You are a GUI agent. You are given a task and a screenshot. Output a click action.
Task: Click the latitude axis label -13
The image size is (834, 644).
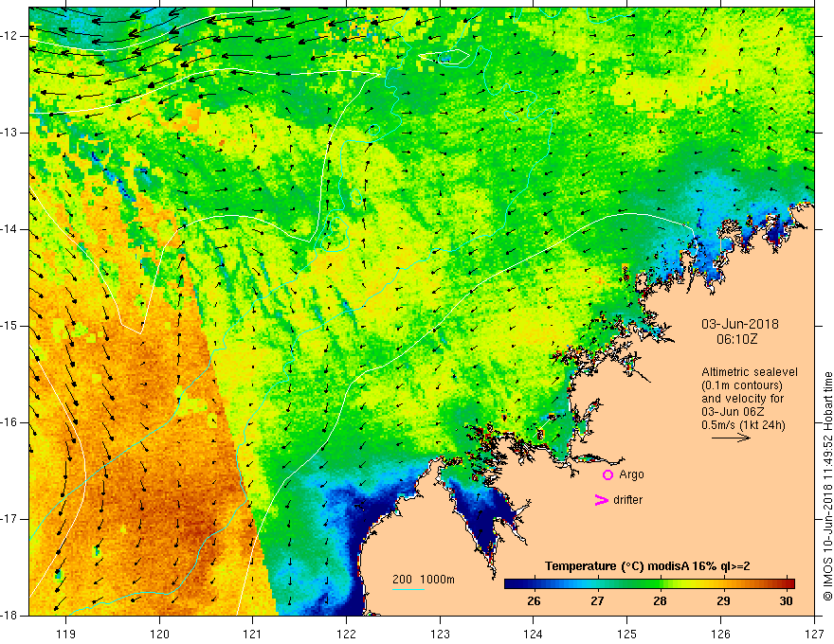[x=10, y=133]
